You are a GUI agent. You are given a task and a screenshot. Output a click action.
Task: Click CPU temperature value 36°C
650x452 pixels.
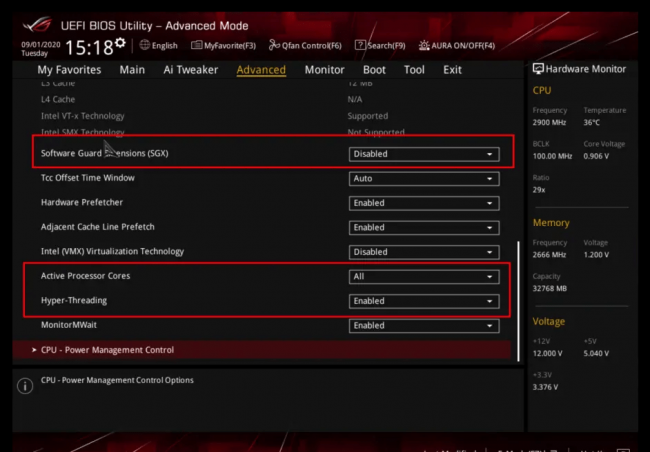pos(592,122)
